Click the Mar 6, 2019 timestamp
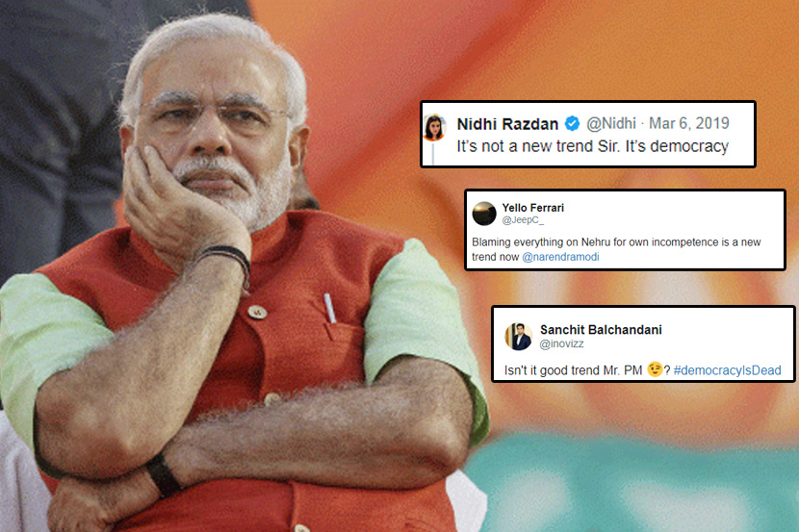The image size is (799, 532). tap(689, 123)
